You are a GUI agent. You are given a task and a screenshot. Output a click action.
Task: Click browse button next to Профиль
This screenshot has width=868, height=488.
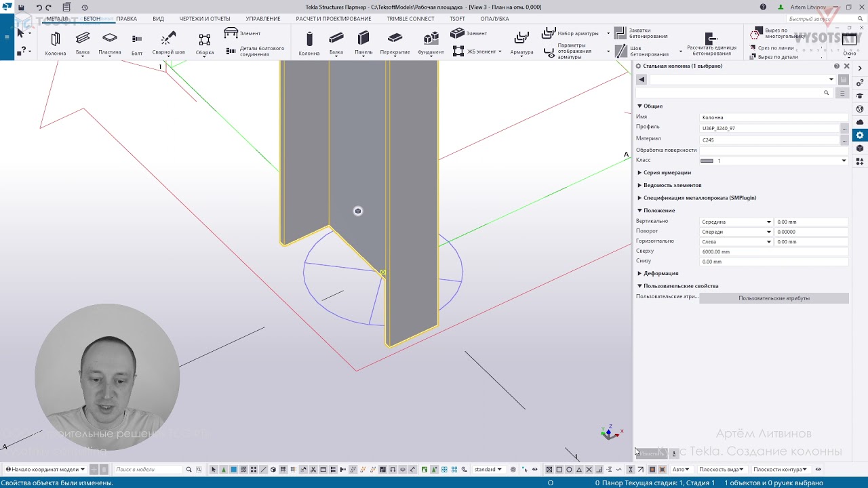pos(844,128)
